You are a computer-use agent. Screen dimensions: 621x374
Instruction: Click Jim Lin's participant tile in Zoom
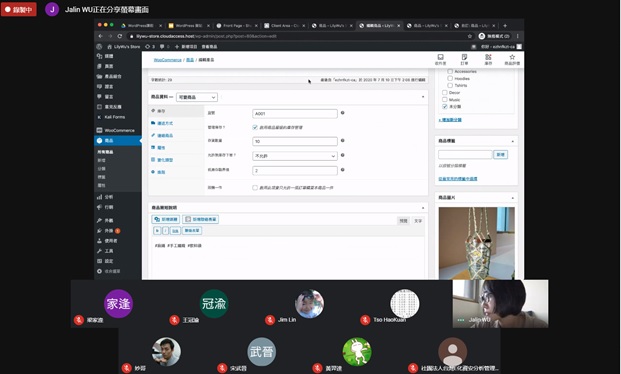(310, 304)
